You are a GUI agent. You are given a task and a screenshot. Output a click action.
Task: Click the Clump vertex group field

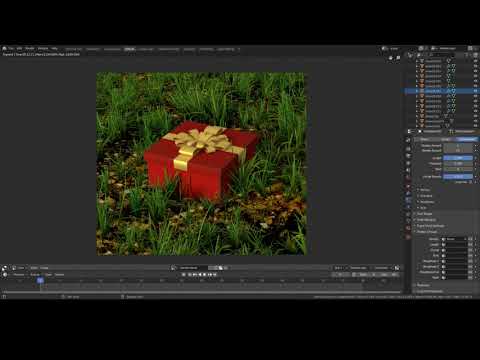tap(454, 250)
